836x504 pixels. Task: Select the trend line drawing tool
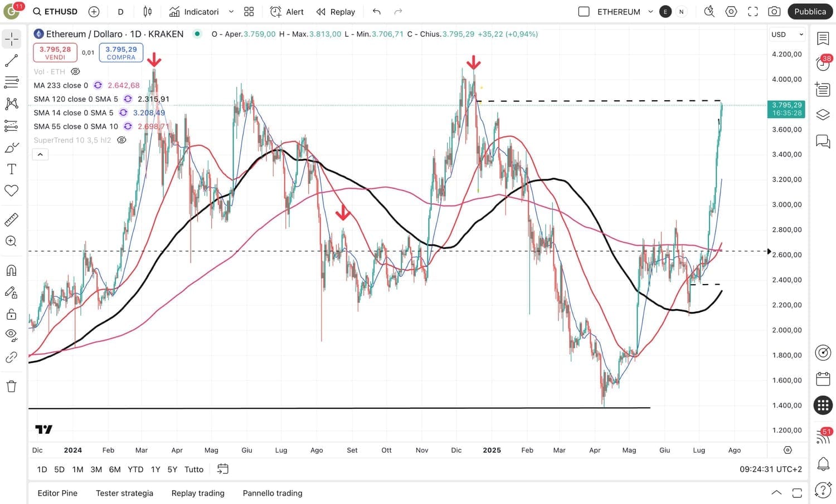point(12,61)
